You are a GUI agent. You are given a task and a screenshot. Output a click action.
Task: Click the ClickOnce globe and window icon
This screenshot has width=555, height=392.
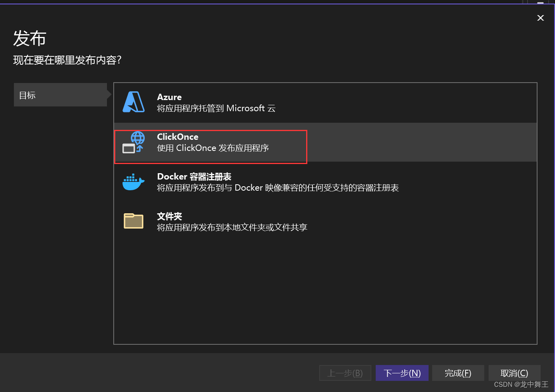[133, 142]
